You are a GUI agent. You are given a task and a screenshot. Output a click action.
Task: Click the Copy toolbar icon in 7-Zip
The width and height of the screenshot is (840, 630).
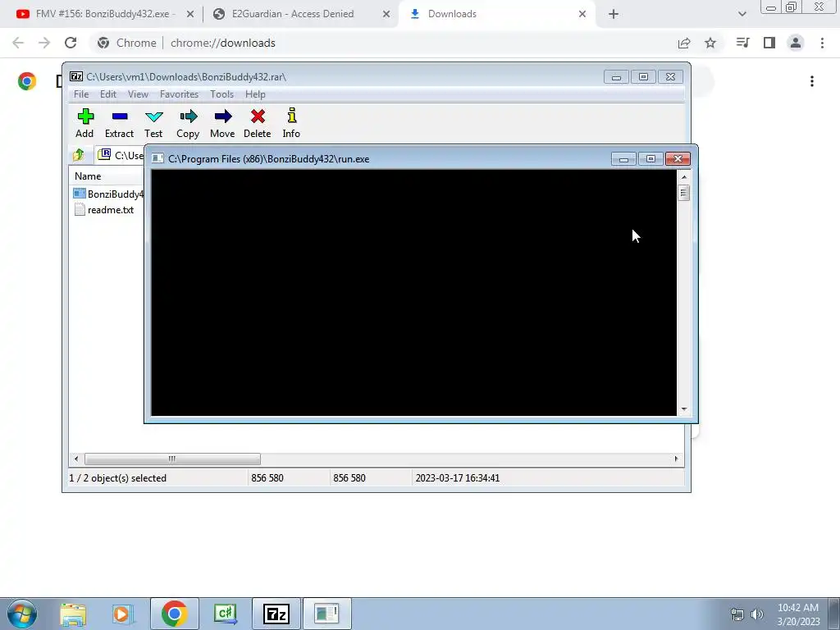tap(188, 123)
